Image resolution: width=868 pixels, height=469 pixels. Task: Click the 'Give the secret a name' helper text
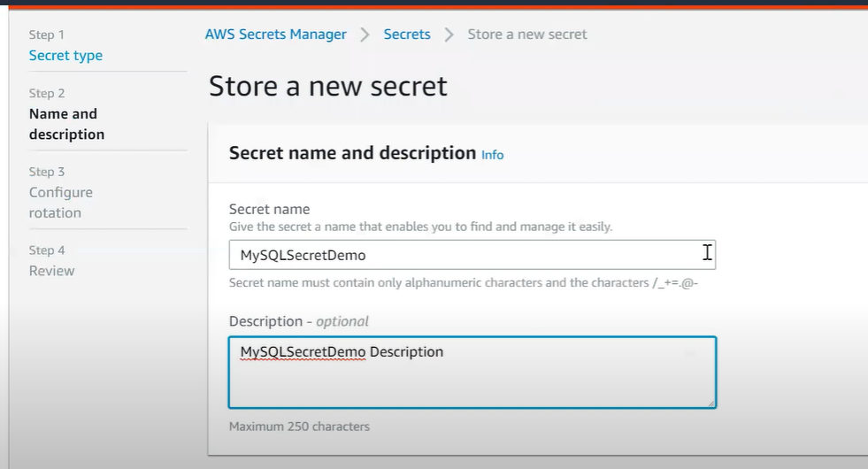pyautogui.click(x=420, y=227)
